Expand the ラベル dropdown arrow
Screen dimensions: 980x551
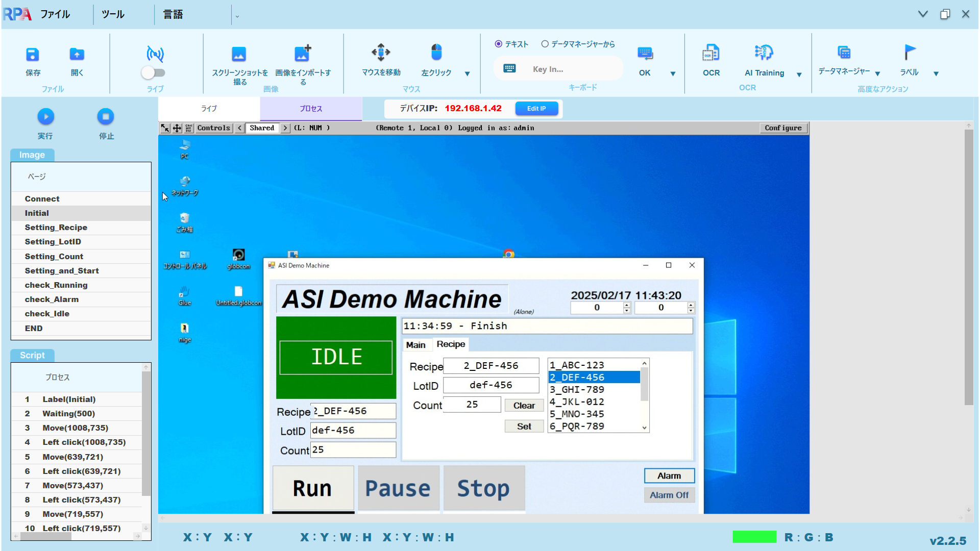click(x=936, y=73)
